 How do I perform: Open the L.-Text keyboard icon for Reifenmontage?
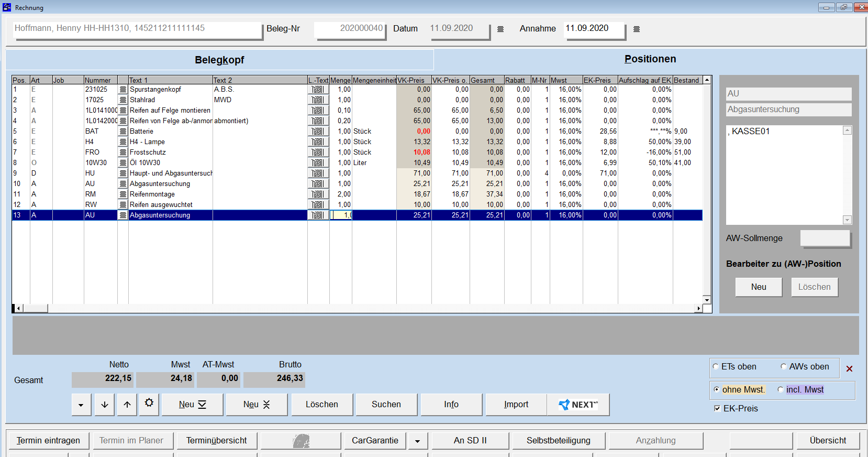coord(318,194)
